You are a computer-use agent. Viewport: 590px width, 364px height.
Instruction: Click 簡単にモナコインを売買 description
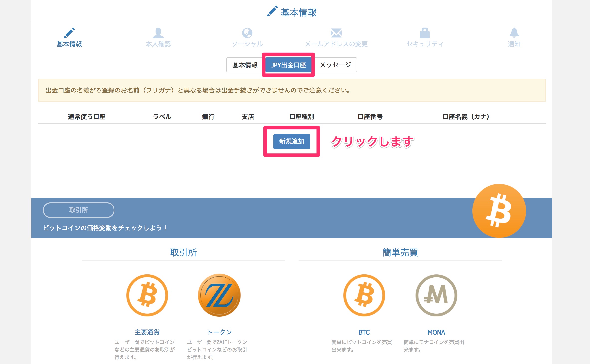tap(434, 346)
